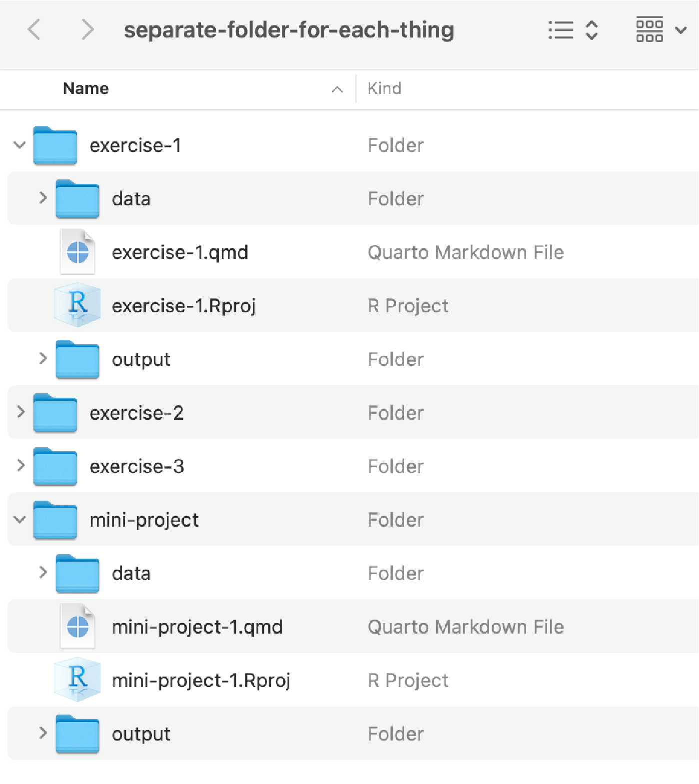Sort by the Kind column header
The image size is (699, 784).
[384, 88]
